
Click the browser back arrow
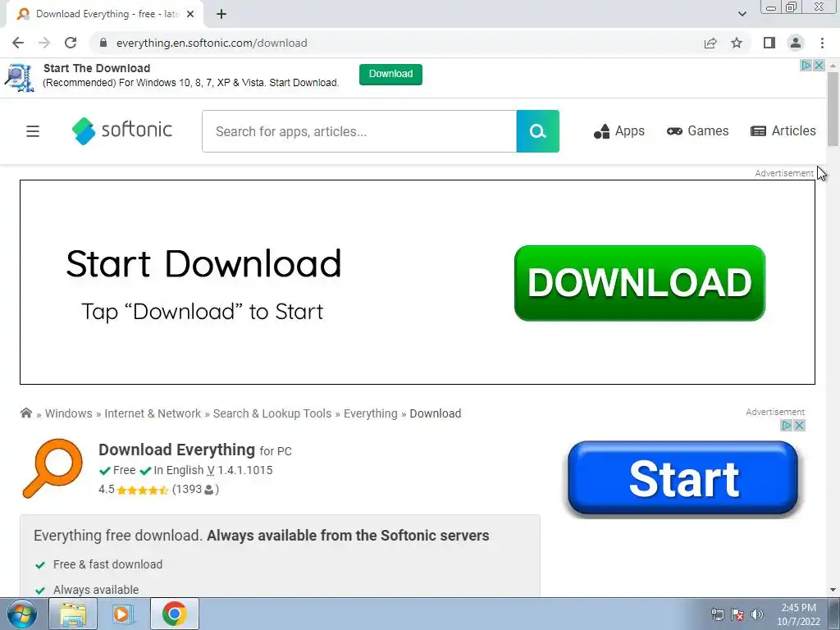[x=18, y=43]
